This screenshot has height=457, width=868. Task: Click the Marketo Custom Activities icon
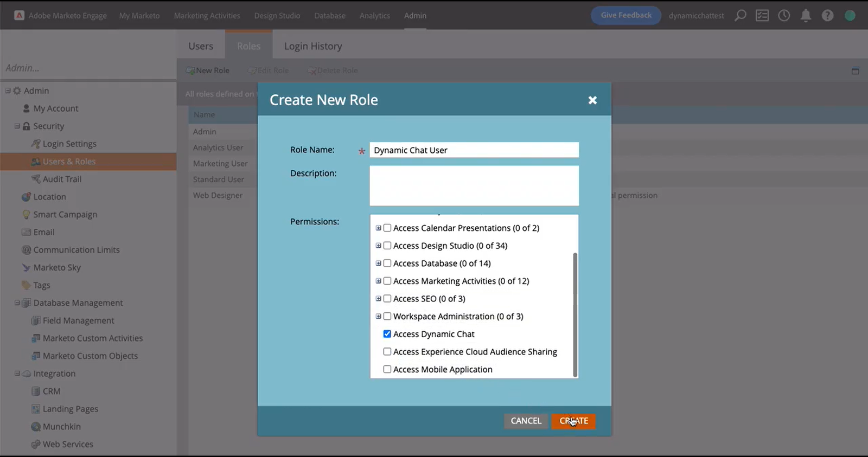tap(36, 338)
